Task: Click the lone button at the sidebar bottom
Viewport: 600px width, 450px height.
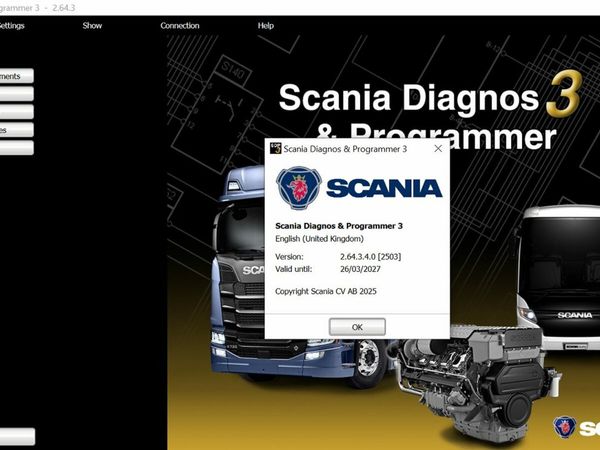Action: pos(15,436)
